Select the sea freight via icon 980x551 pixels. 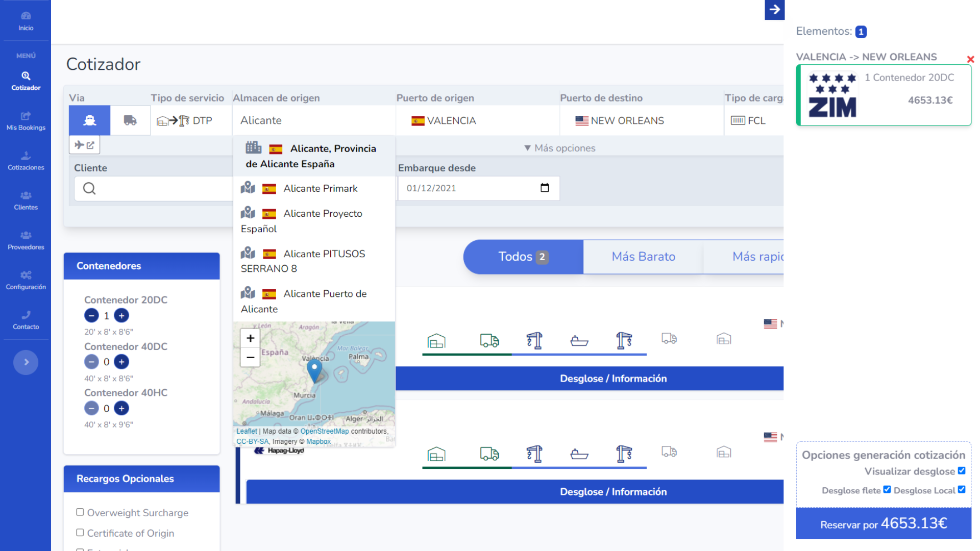90,120
